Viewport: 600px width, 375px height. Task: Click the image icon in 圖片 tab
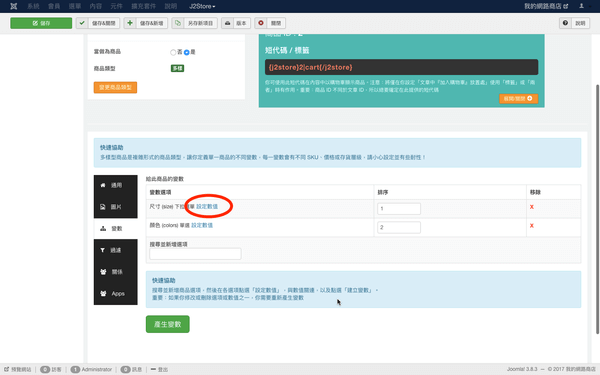103,207
